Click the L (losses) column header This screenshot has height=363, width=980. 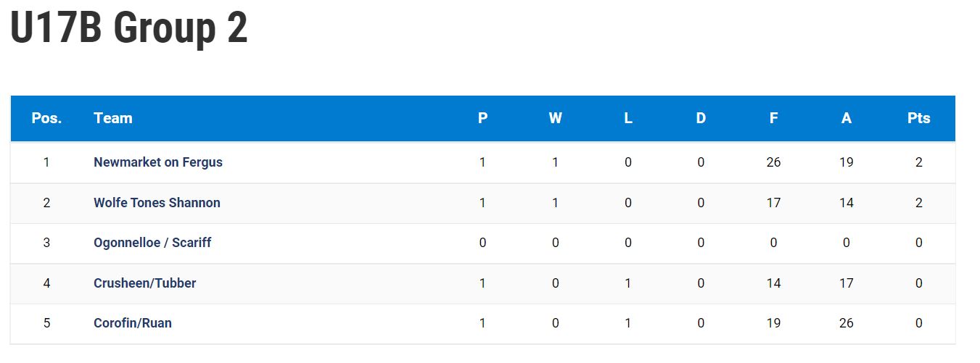628,118
